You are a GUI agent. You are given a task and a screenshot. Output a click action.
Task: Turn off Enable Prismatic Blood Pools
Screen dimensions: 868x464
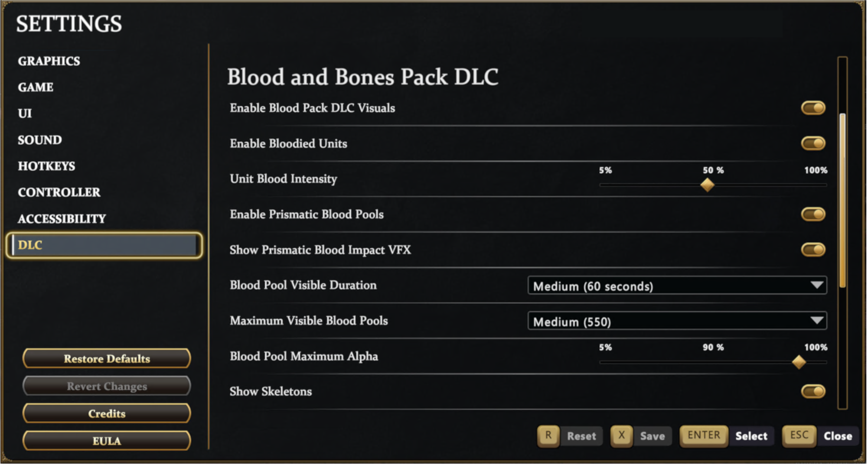(813, 214)
